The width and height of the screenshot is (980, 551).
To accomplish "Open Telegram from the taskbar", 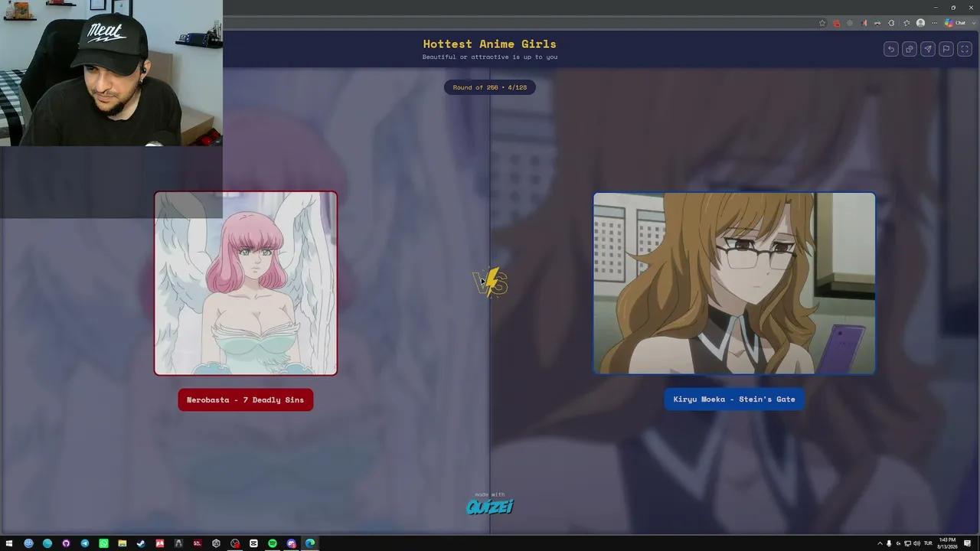I will [x=85, y=543].
